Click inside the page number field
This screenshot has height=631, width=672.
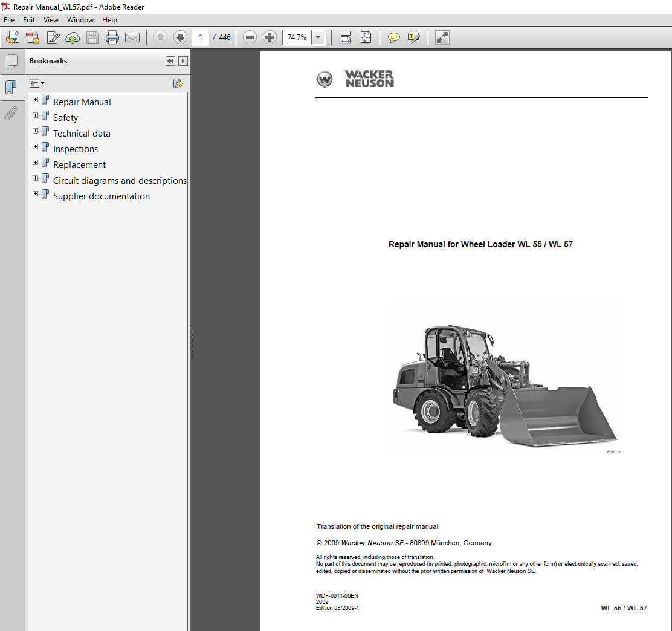coord(201,37)
